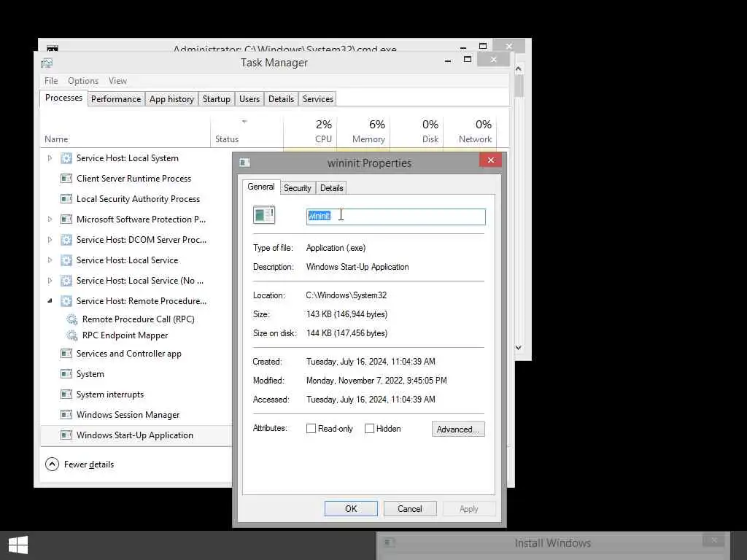Image resolution: width=747 pixels, height=560 pixels.
Task: Open the View menu
Action: click(117, 81)
